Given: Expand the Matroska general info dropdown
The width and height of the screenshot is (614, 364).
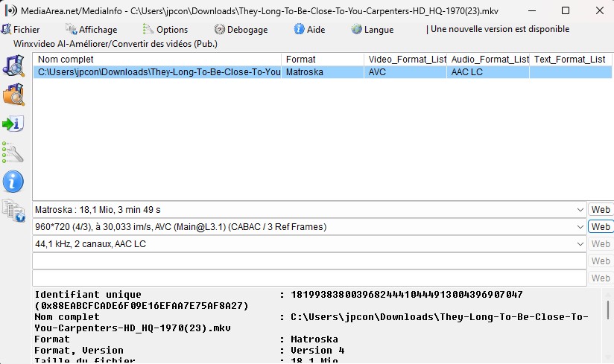Looking at the screenshot, I should pos(581,210).
